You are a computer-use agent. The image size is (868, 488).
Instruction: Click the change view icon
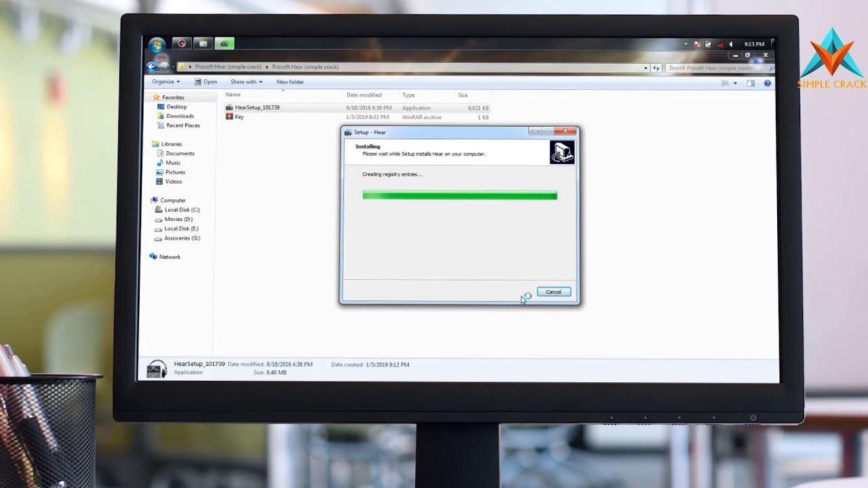[x=725, y=83]
